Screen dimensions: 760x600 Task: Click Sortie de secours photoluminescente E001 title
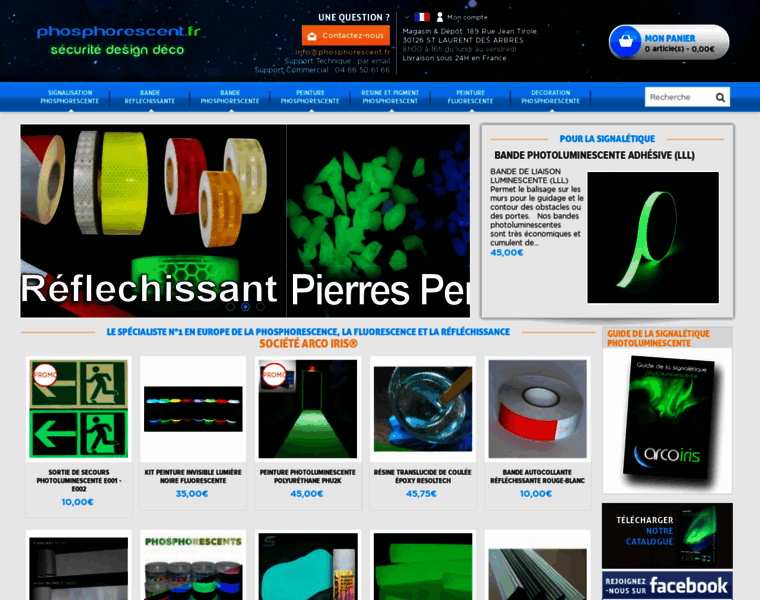(x=79, y=480)
